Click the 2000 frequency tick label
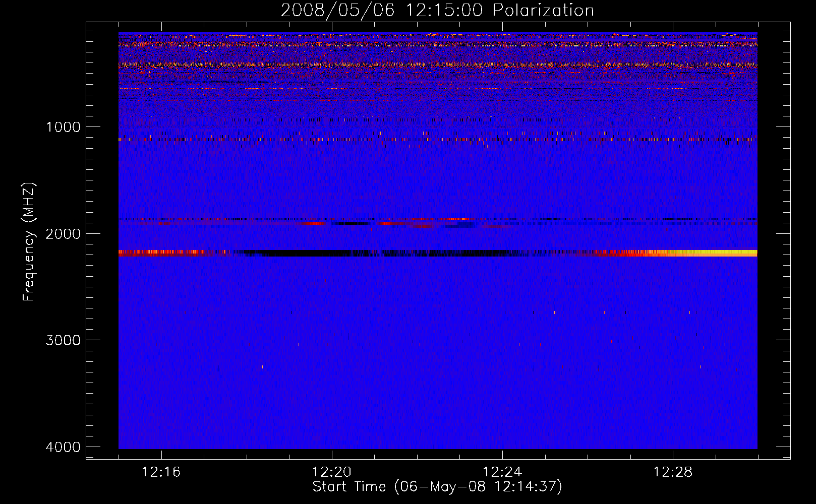 (x=63, y=233)
